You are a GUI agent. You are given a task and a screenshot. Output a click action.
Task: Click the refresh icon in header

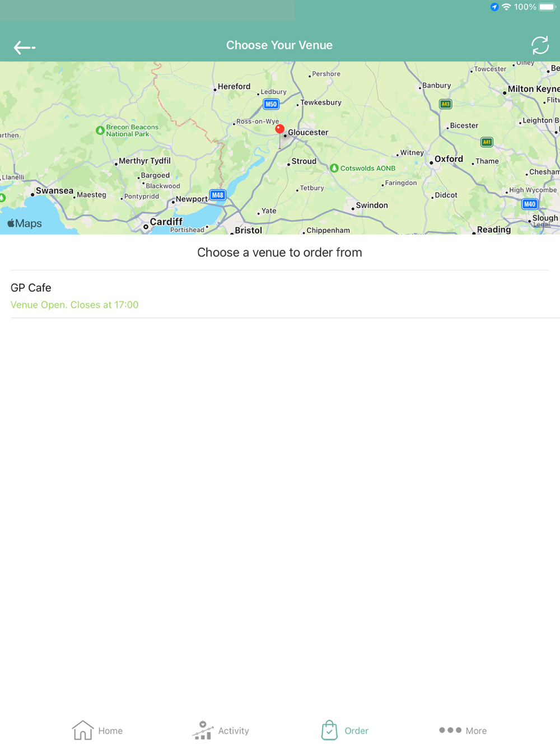540,45
